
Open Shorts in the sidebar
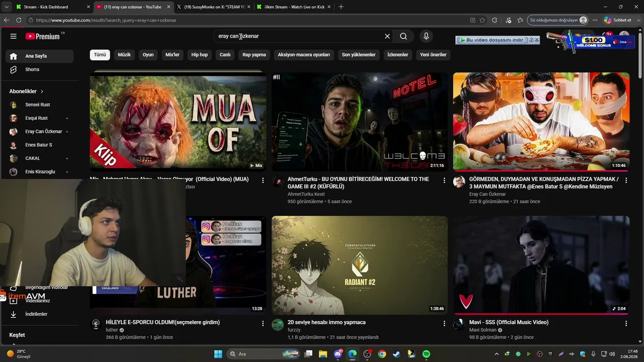(x=40, y=69)
